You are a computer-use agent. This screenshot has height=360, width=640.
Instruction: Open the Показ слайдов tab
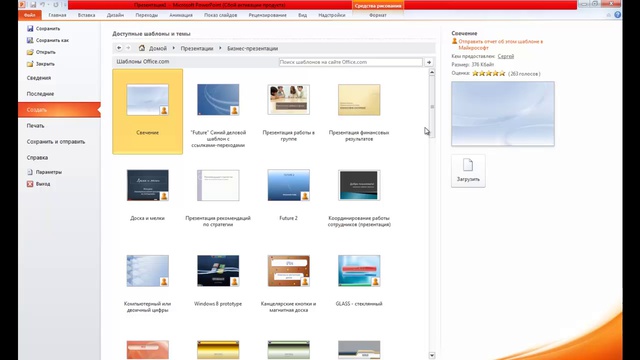pos(220,15)
